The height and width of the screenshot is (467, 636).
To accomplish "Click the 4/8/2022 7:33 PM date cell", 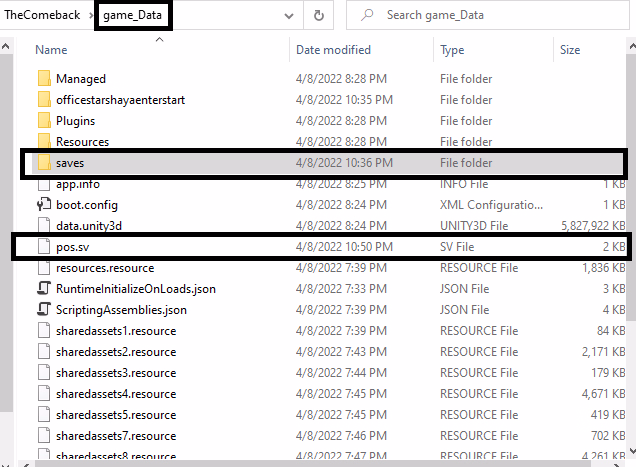I will click(x=341, y=289).
